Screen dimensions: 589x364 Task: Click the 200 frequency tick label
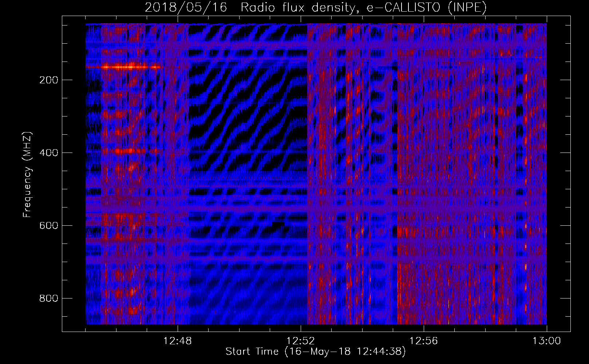pyautogui.click(x=48, y=80)
